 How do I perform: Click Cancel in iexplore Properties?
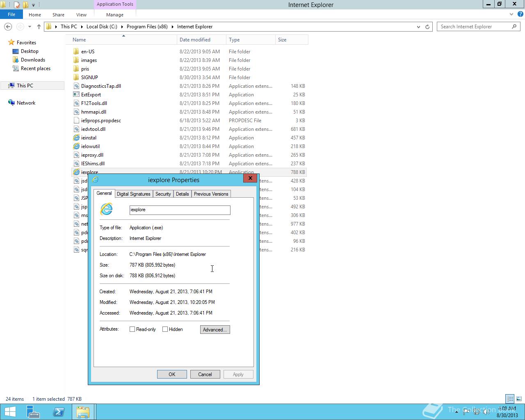(x=205, y=374)
